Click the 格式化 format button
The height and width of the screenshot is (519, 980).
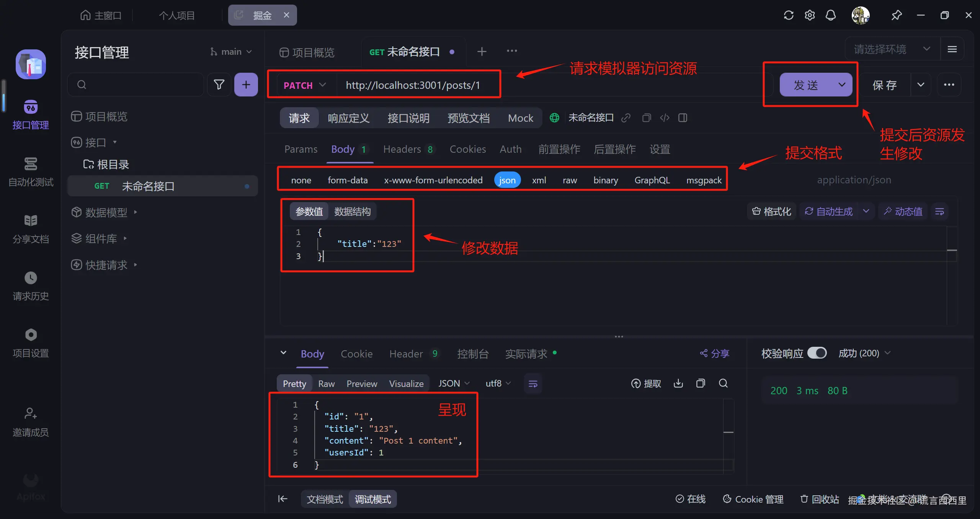tap(771, 212)
